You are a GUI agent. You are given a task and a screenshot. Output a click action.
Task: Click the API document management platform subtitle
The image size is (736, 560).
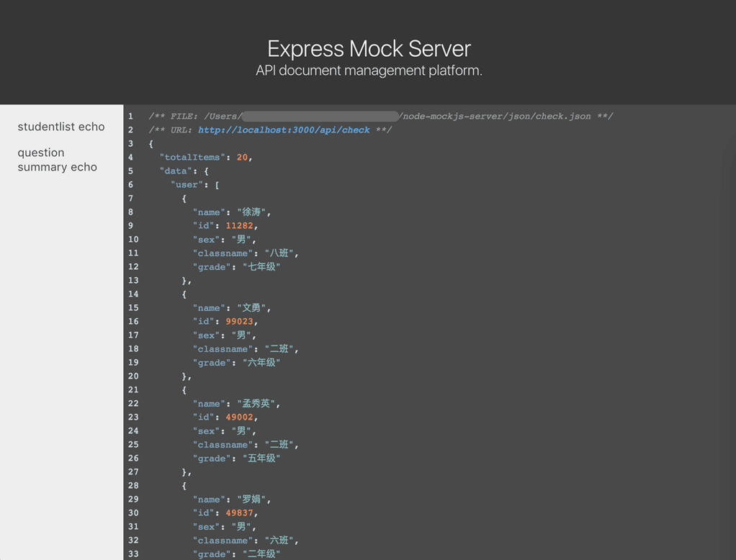point(369,71)
